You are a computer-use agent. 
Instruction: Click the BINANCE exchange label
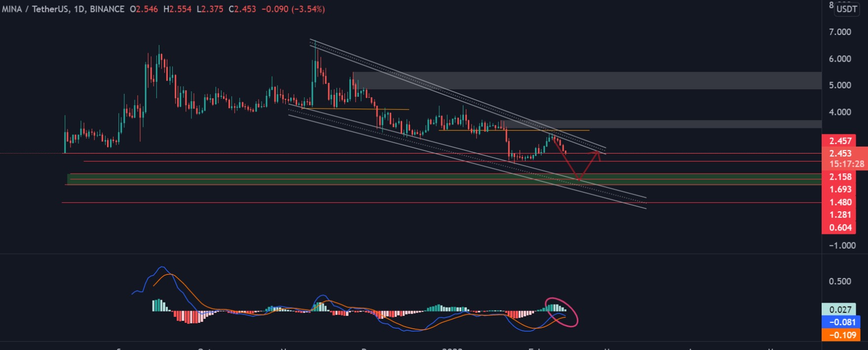[107, 9]
